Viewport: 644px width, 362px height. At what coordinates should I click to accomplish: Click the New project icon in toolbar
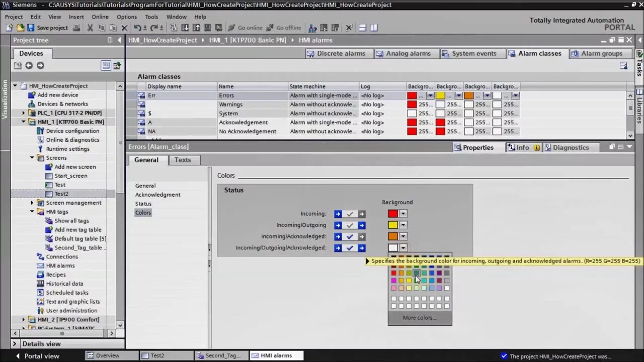10,28
